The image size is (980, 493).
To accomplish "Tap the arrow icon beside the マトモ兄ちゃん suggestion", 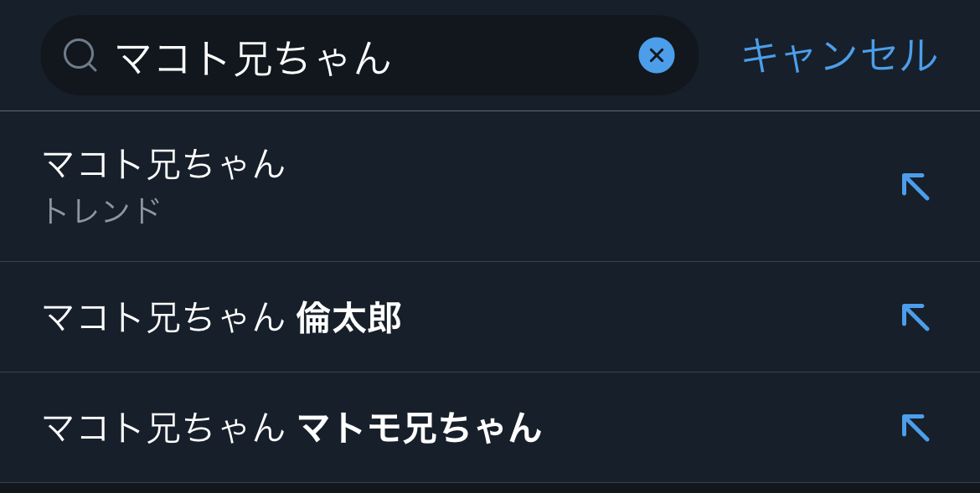I will point(915,428).
